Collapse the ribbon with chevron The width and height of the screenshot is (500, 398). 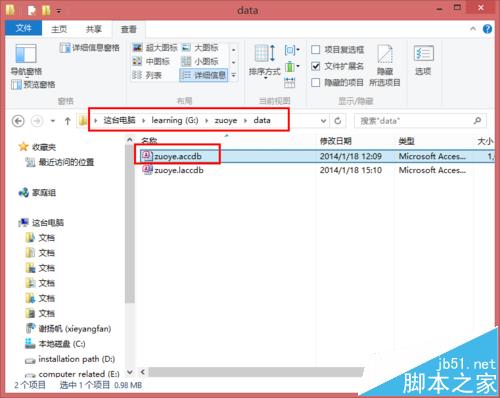(473, 29)
